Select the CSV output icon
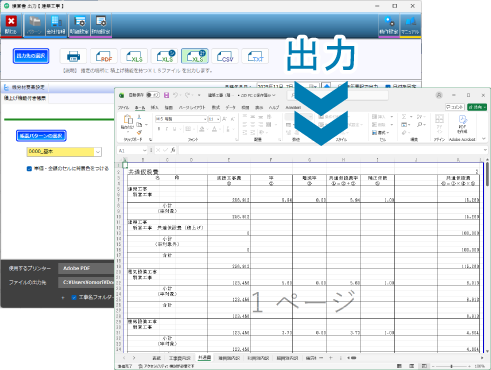This screenshot has width=491, height=370. (x=225, y=56)
